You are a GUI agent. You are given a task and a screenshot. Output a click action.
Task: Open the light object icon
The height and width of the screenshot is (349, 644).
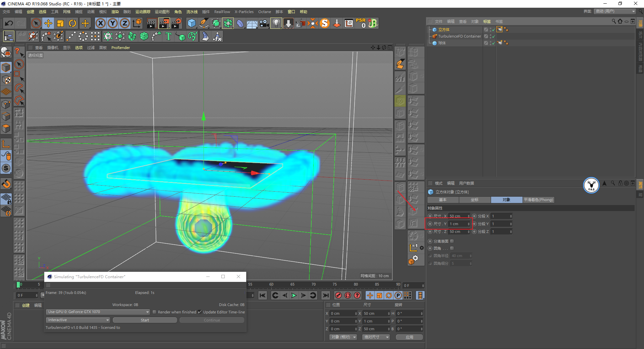[x=276, y=23]
